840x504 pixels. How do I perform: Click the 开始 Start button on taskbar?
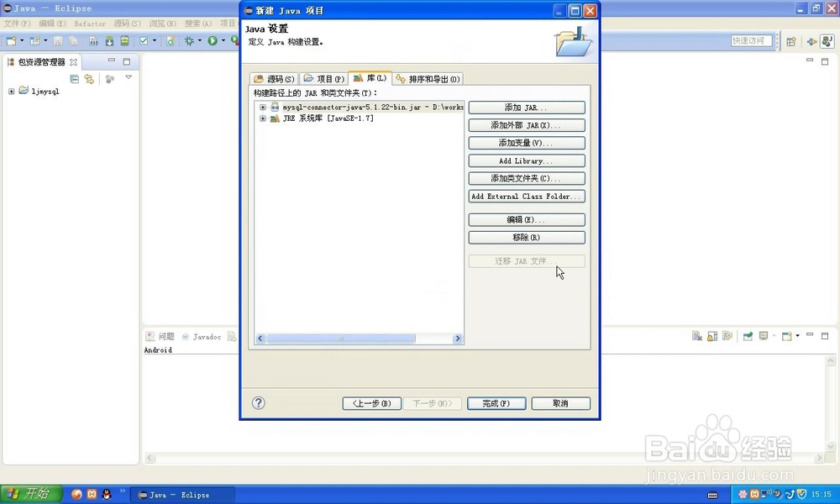pos(31,493)
